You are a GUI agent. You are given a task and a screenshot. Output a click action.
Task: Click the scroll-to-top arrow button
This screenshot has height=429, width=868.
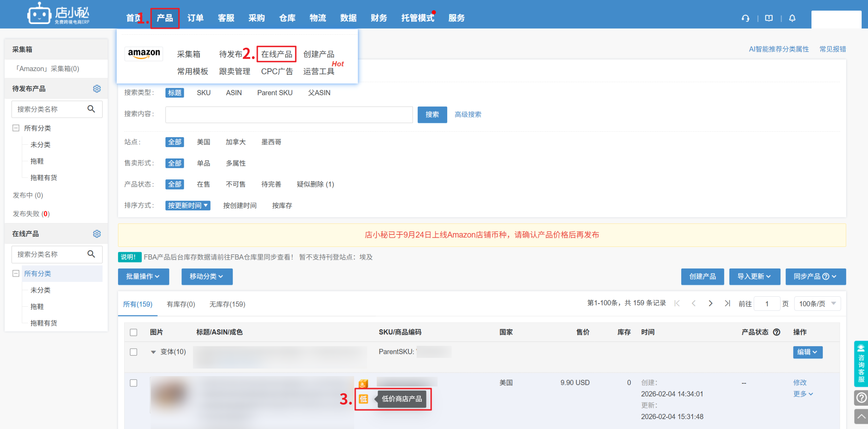(x=861, y=416)
